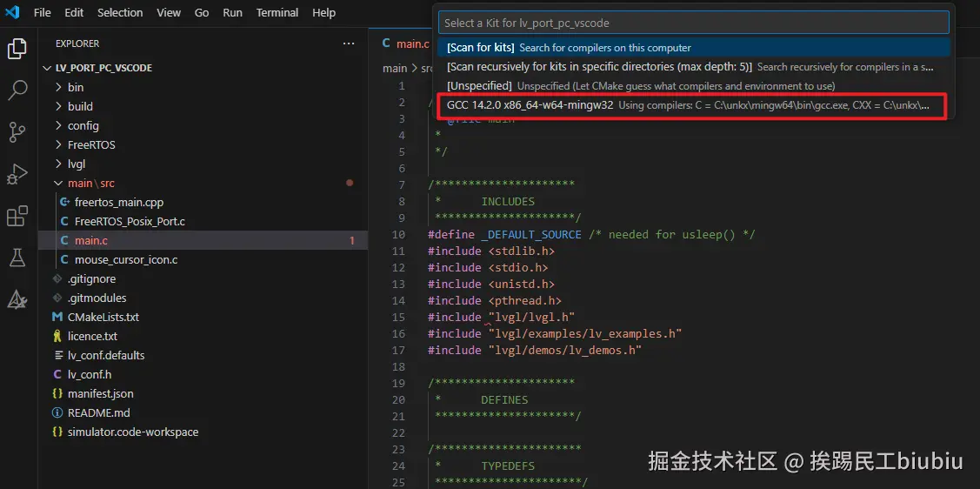Click the key icon beside licence.txt
This screenshot has width=980, height=489.
[x=57, y=337]
